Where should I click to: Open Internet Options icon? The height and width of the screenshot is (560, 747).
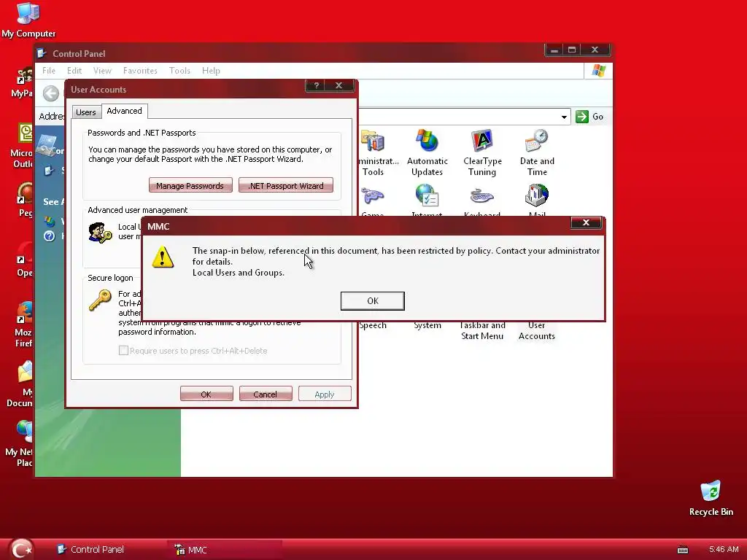(427, 195)
